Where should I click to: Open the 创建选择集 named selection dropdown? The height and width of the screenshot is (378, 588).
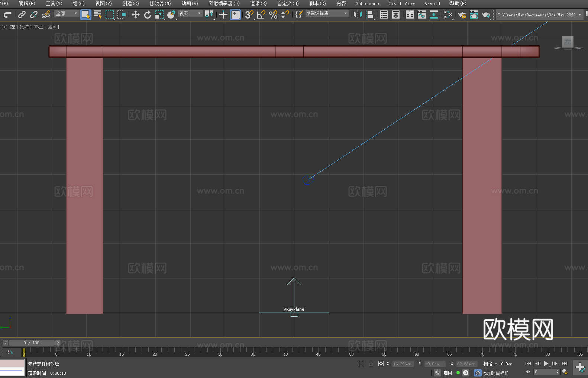tap(327, 13)
